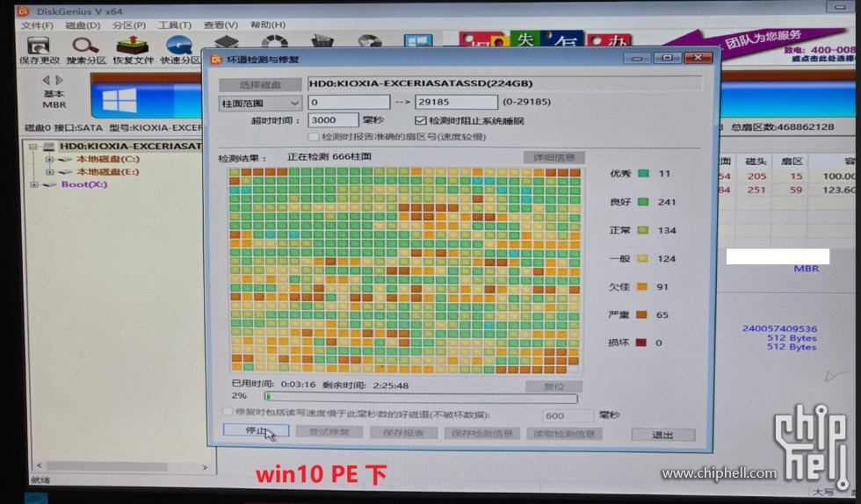Toggle 检测时报告准确的扇区号 checkbox
861x504 pixels.
pyautogui.click(x=314, y=137)
